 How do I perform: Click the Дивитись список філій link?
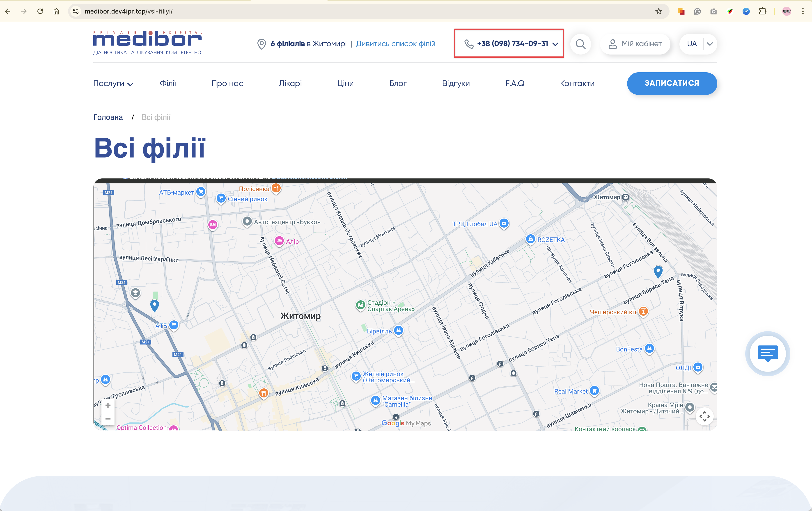pyautogui.click(x=396, y=44)
